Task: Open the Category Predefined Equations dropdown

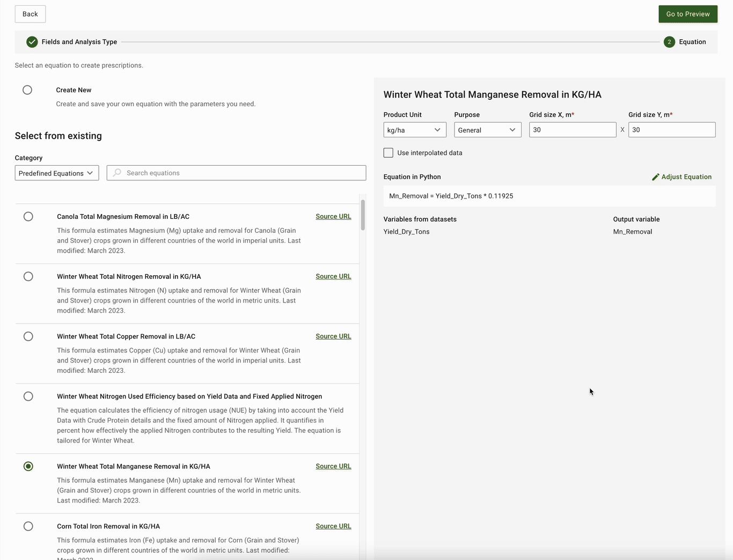Action: pyautogui.click(x=57, y=173)
